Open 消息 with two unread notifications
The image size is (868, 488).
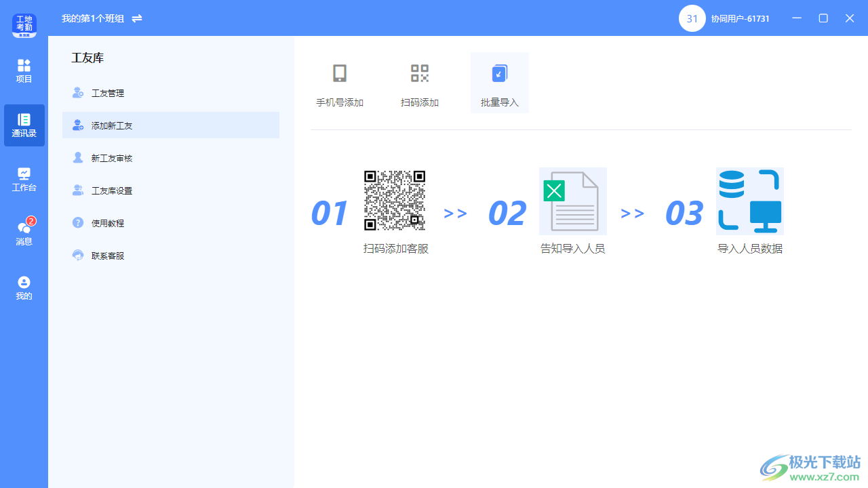point(24,232)
